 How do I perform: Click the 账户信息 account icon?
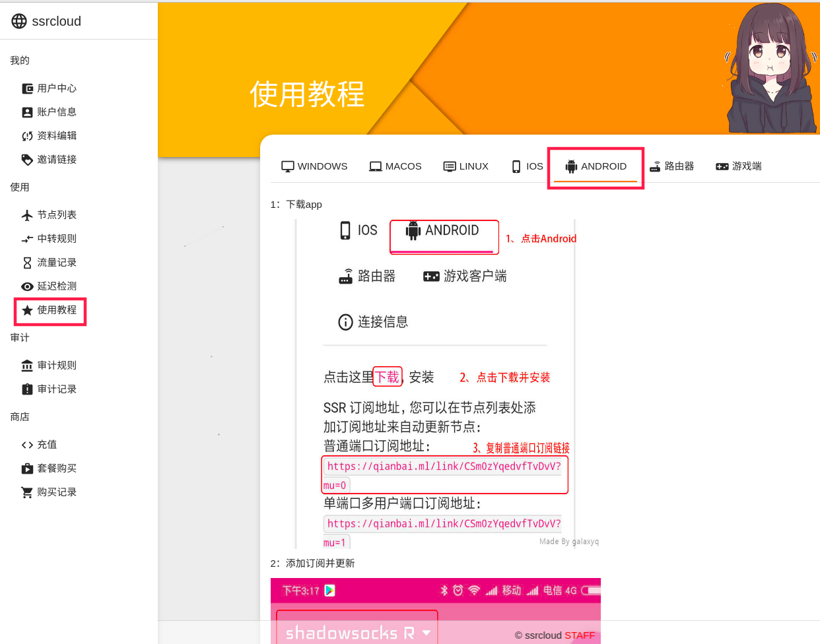point(27,112)
